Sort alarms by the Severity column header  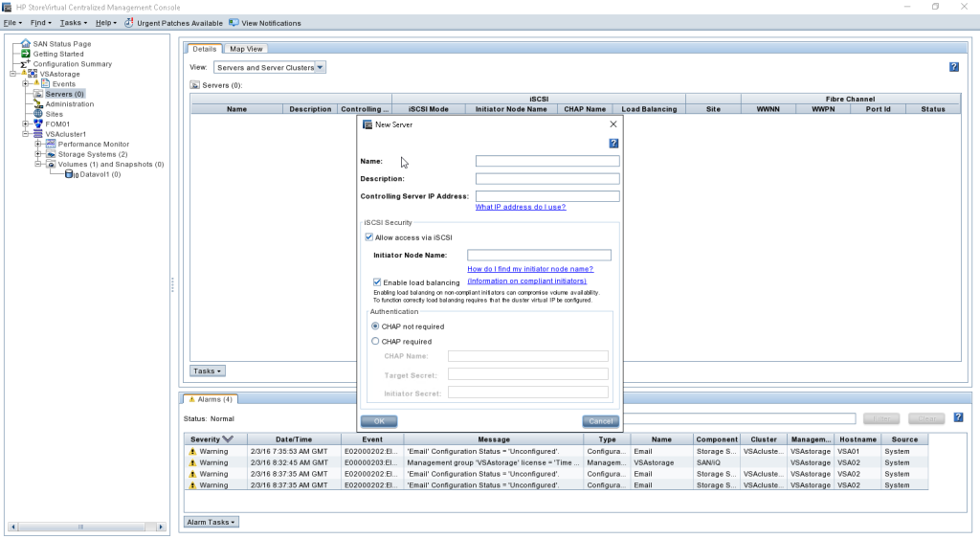click(215, 438)
